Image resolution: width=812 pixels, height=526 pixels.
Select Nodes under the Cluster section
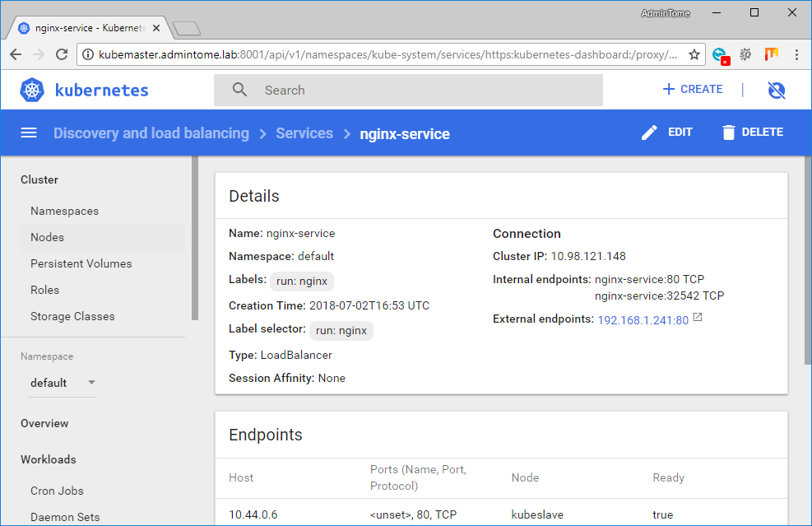click(x=45, y=237)
